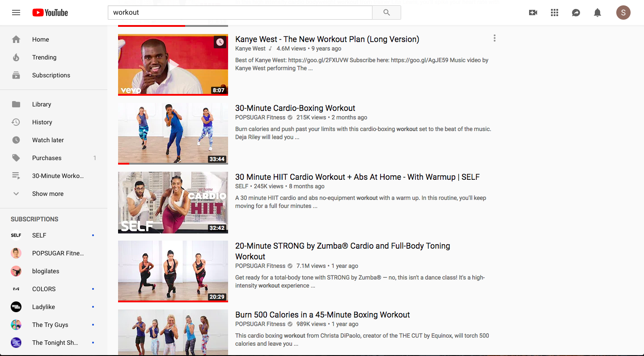Image resolution: width=644 pixels, height=356 pixels.
Task: Click Watch later clock on Kanye thumbnail
Action: (220, 42)
